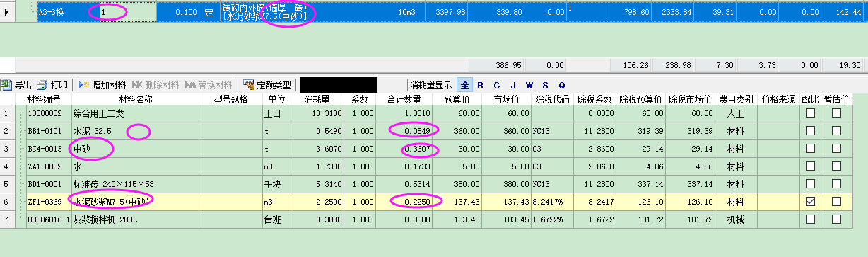Click market price 137.43 of 水泥砂浆 row
Image resolution: width=868 pixels, height=257 pixels.
506,202
